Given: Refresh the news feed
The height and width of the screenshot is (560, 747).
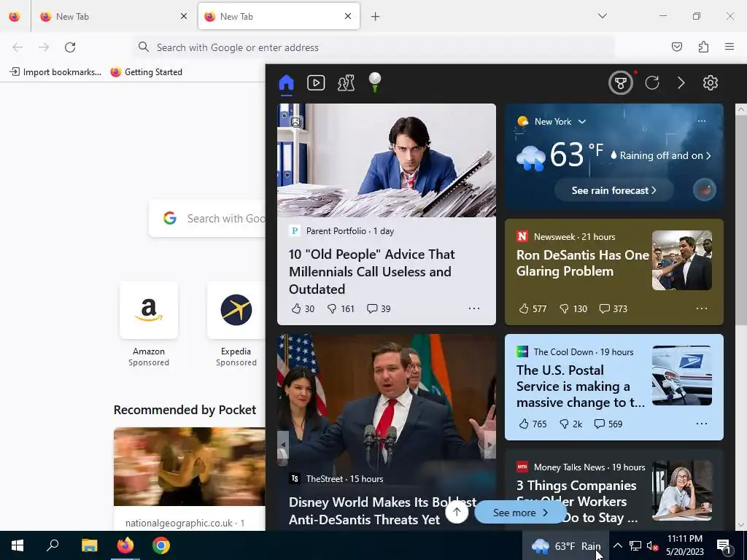Looking at the screenshot, I should pos(651,83).
